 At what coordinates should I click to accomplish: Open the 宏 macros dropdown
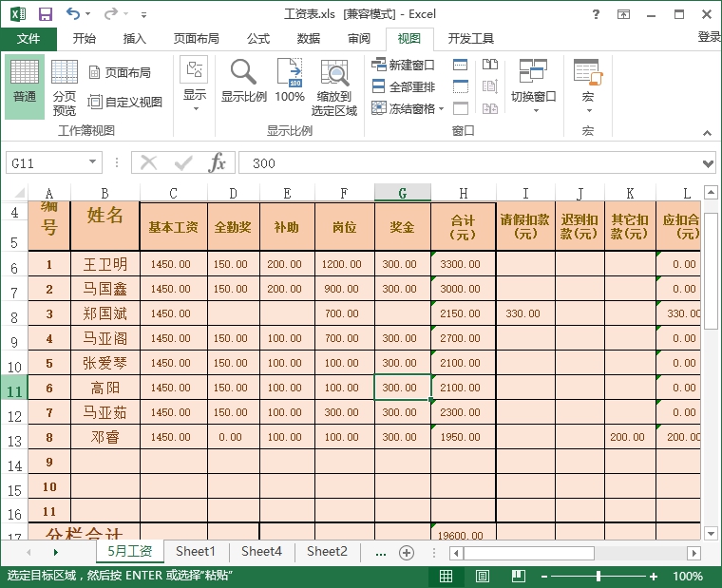[588, 85]
